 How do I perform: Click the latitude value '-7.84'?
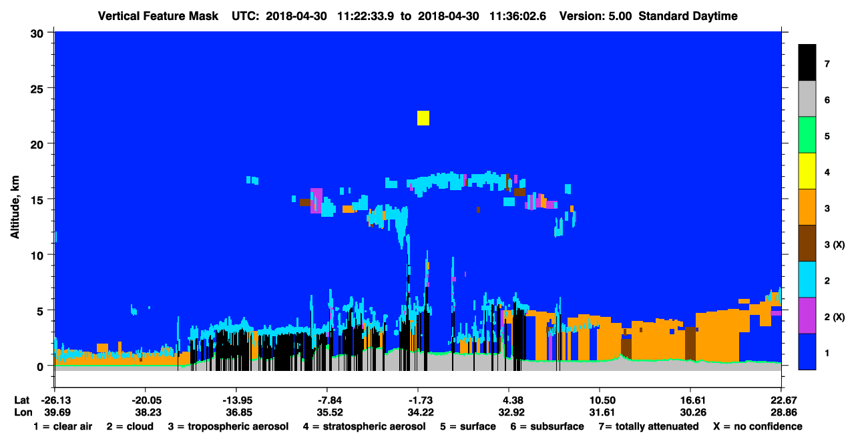click(x=327, y=400)
